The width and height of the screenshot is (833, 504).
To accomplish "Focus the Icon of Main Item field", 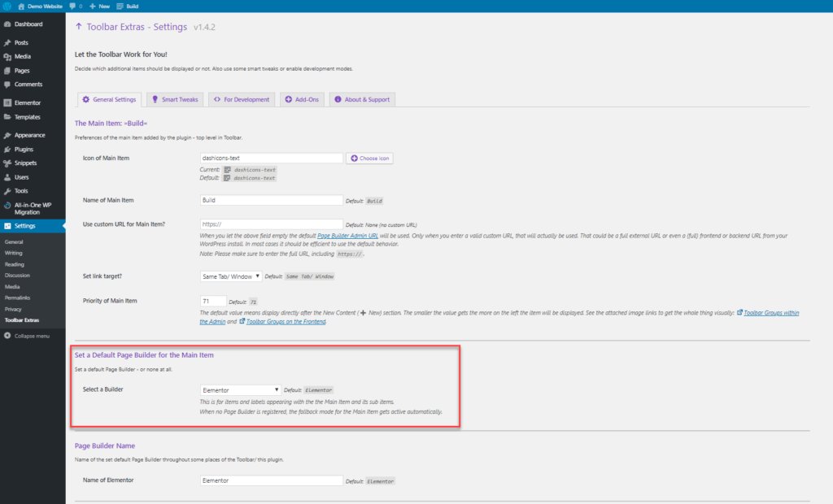I will tap(272, 159).
